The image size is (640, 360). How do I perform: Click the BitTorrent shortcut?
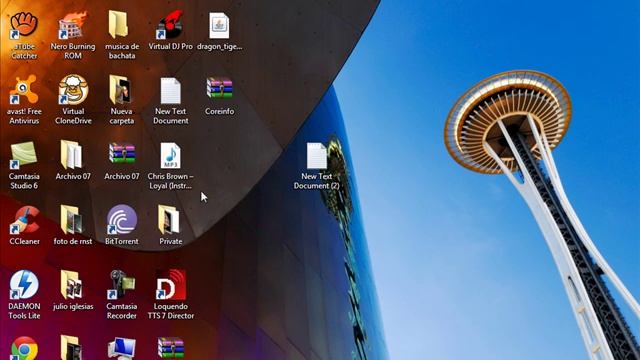click(121, 220)
